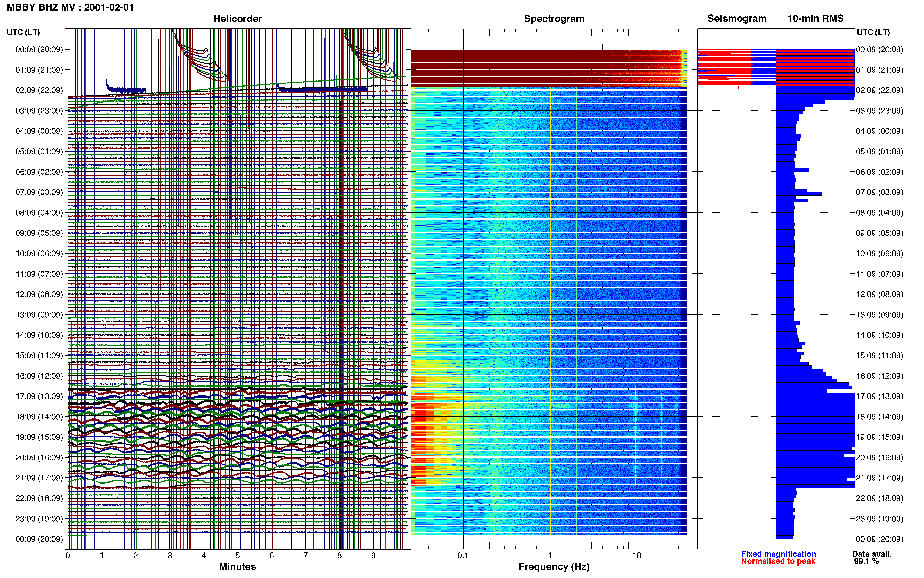Click '20:09 (16:09)' on the left time axis
Image resolution: width=924 pixels, height=578 pixels.
[x=39, y=458]
